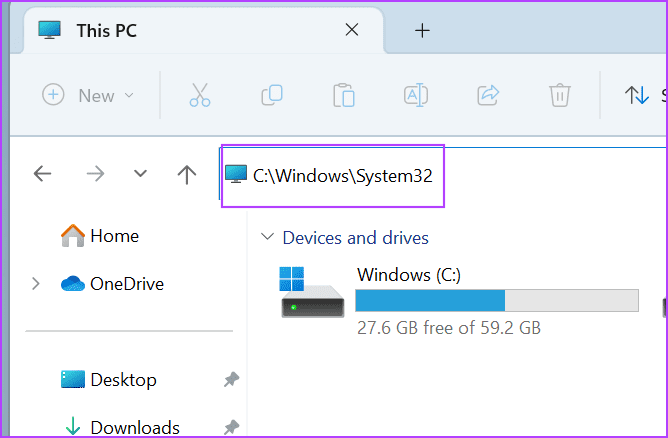Viewport: 668px width, 438px height.
Task: Click the C: drive storage usage bar
Action: click(497, 300)
